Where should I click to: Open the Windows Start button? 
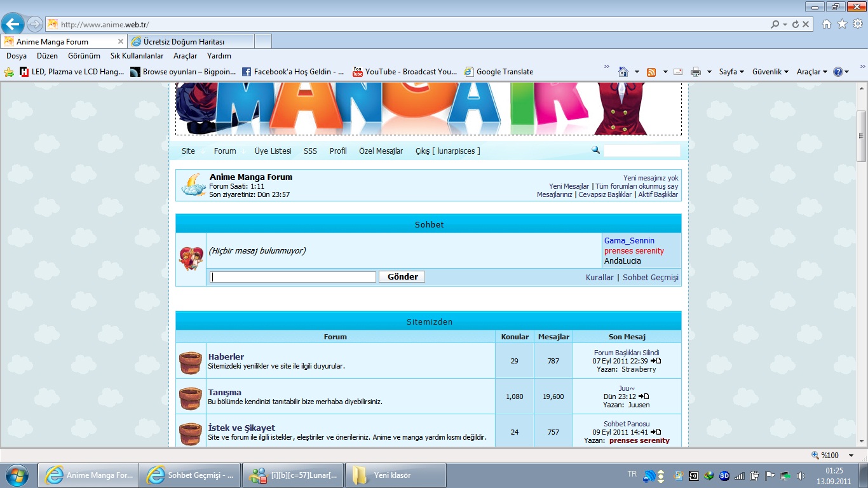click(16, 475)
